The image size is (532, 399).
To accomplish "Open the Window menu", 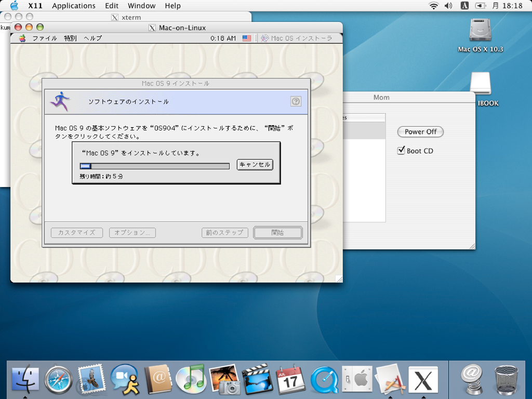I will pyautogui.click(x=141, y=5).
